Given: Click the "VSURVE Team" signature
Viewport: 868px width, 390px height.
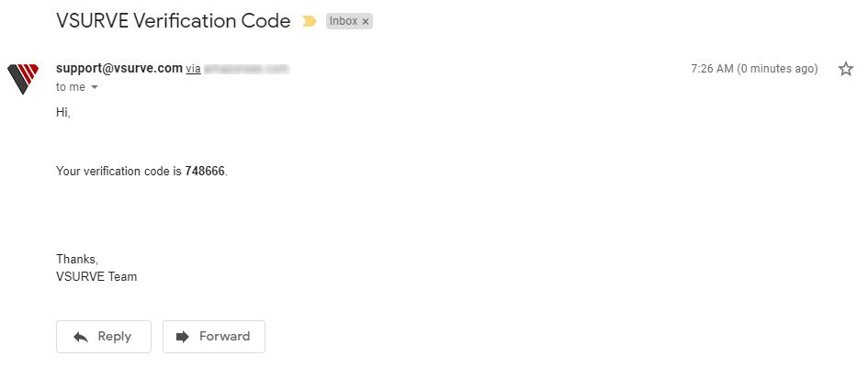Looking at the screenshot, I should click(96, 276).
